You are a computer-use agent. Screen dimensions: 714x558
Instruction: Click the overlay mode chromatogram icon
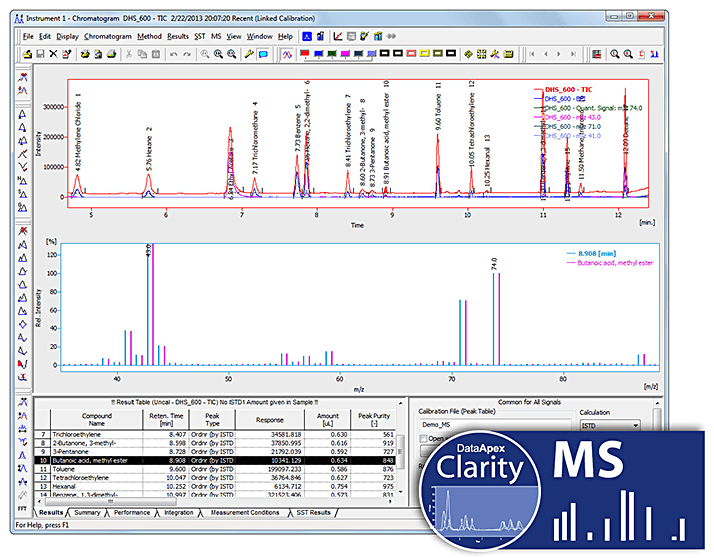point(286,53)
